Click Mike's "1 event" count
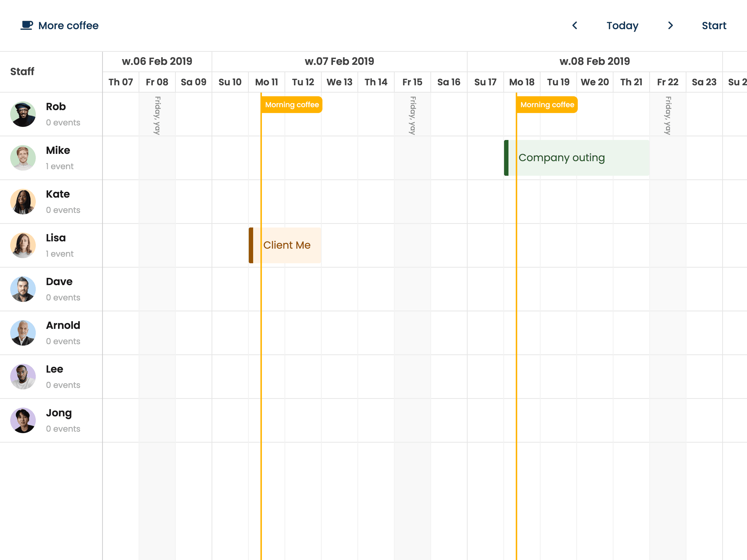747x560 pixels. 60,166
